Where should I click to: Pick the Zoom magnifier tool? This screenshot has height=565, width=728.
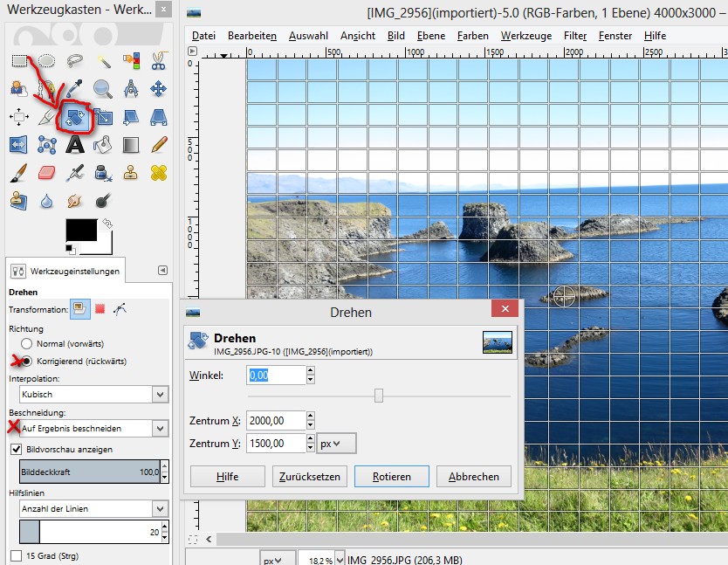(103, 88)
